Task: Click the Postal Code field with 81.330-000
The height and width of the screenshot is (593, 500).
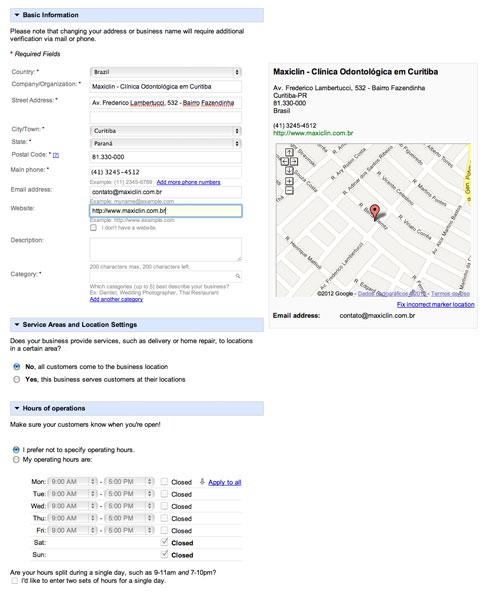Action: point(166,157)
